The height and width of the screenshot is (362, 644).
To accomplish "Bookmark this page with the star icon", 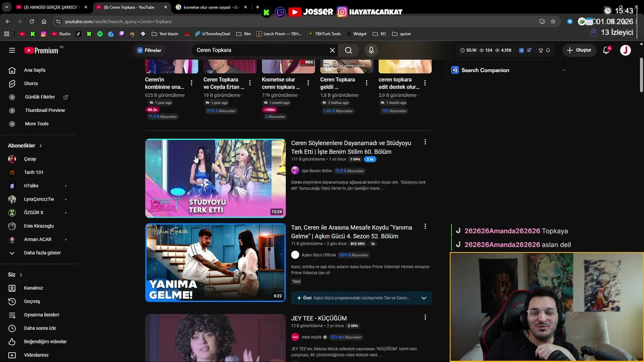I will click(x=553, y=22).
